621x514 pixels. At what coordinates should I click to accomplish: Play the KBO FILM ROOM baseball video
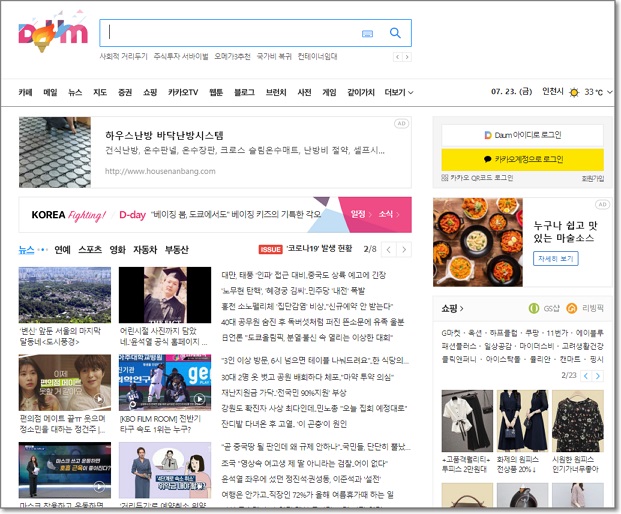165,383
